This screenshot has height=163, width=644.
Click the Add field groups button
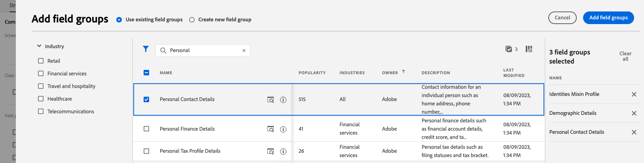(608, 18)
